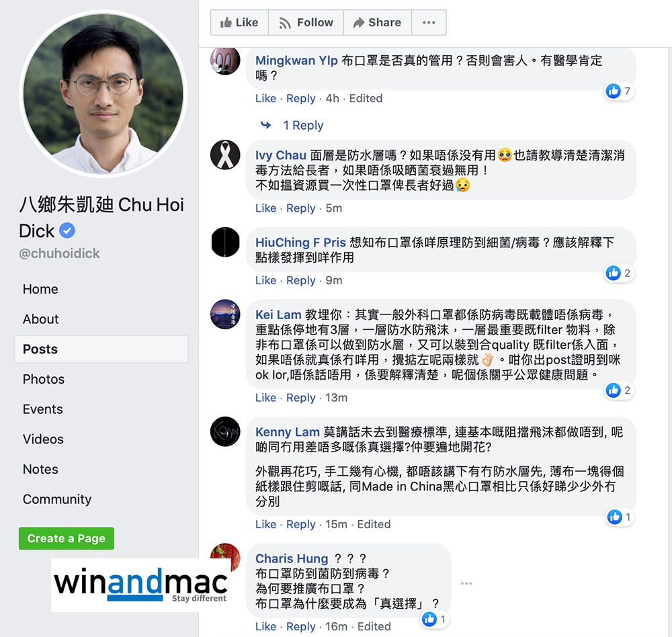This screenshot has height=637, width=672.
Task: Click the green Create a Page button
Action: coord(67,538)
